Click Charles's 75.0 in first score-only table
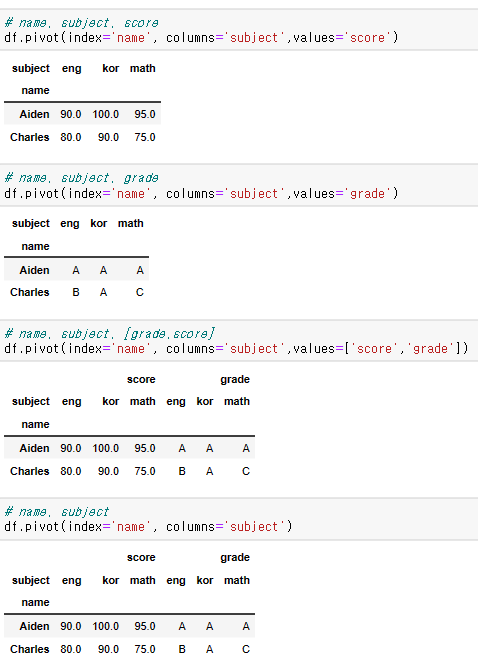Screen dimensions: 478x666 145,137
